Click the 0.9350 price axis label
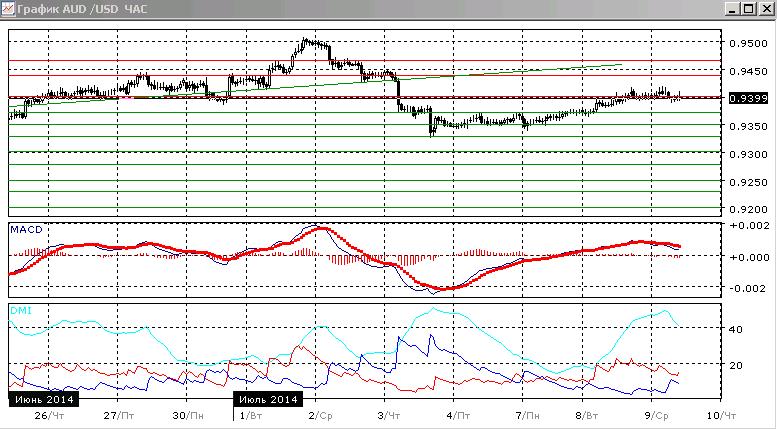This screenshot has height=430, width=777. [748, 126]
